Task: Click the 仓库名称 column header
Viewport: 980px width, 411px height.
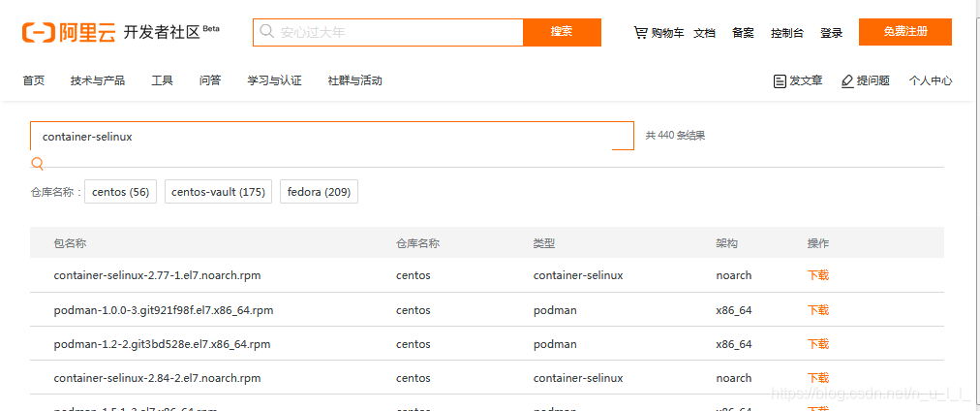Action: (x=418, y=243)
